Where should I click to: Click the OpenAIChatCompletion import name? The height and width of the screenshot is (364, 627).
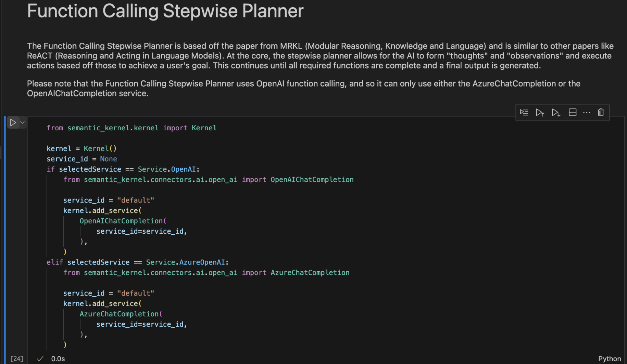[x=312, y=180]
